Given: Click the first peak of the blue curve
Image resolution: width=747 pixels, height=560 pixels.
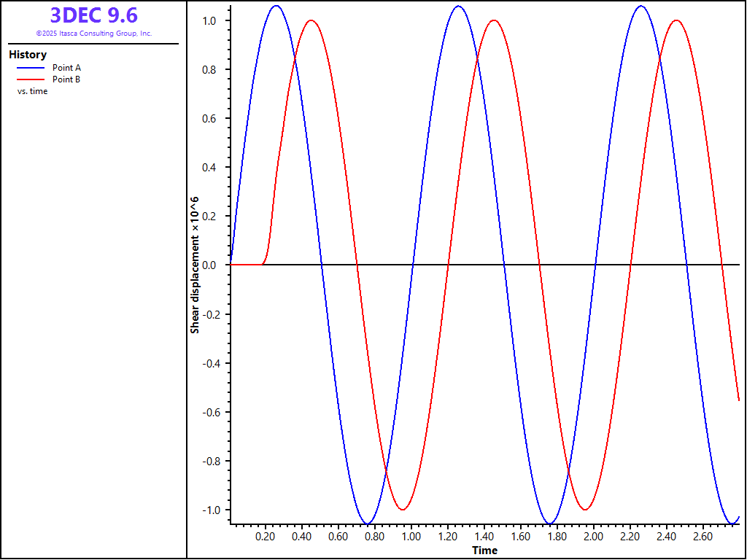Looking at the screenshot, I should click(276, 6).
